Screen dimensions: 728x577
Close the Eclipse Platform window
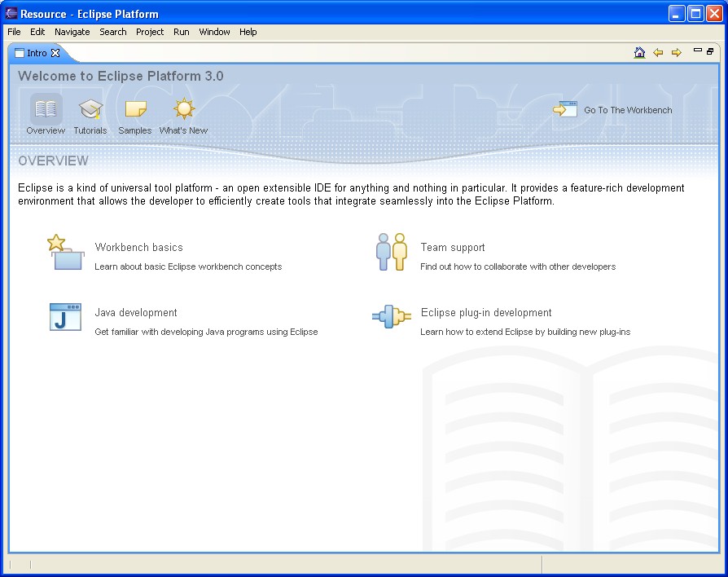(x=714, y=14)
